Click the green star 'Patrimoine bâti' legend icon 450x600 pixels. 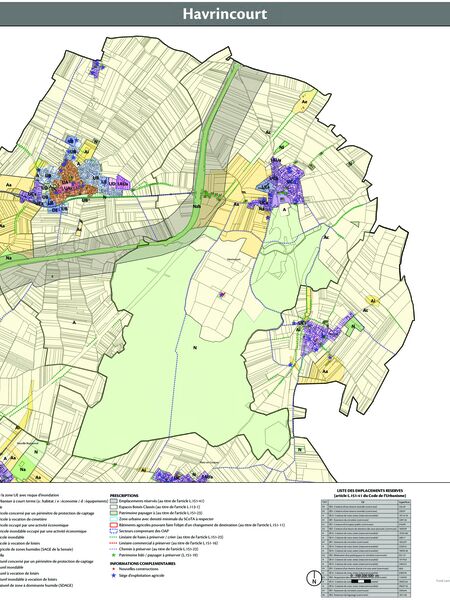(x=114, y=555)
